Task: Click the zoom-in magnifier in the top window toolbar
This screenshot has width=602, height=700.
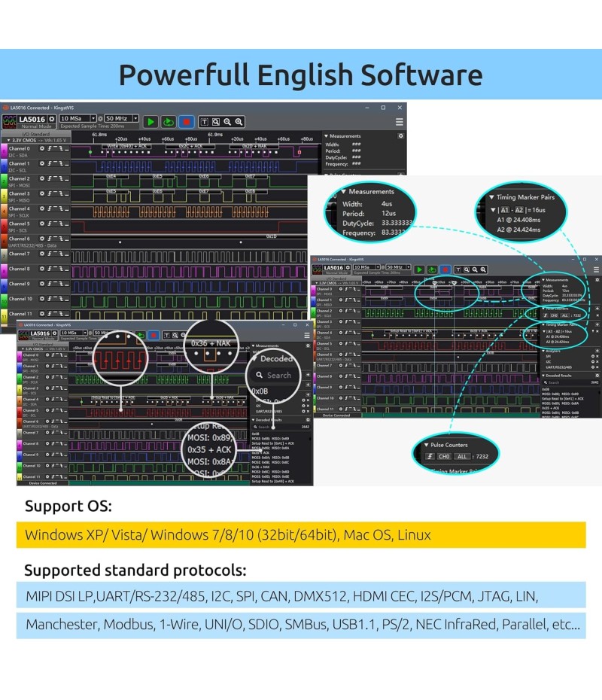Action: pos(239,121)
